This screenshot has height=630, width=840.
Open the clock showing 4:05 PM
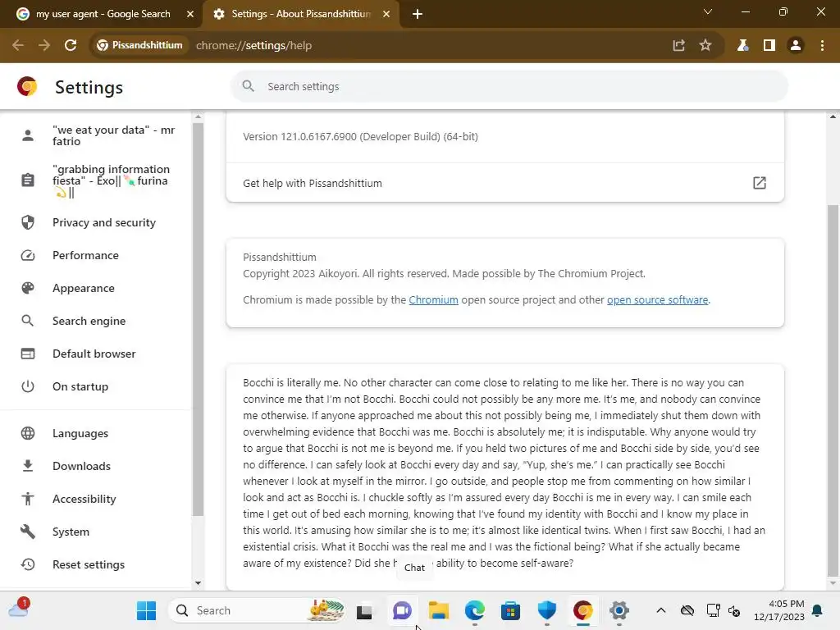click(x=779, y=610)
